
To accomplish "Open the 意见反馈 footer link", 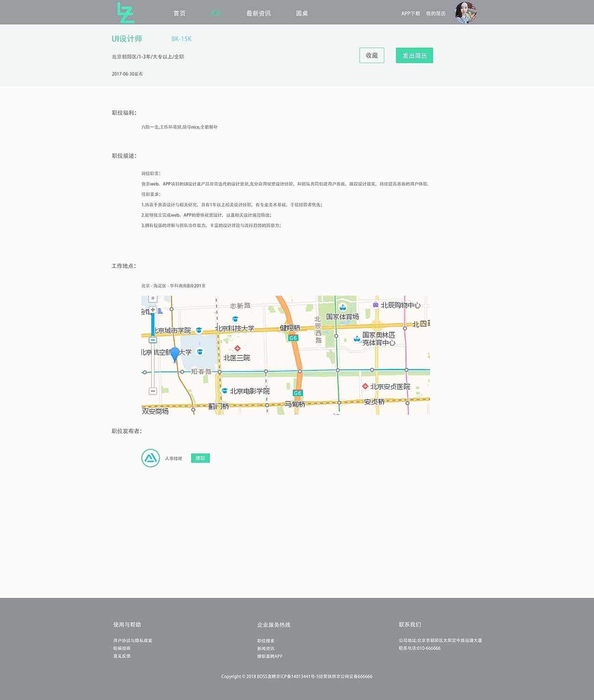I will 122,656.
